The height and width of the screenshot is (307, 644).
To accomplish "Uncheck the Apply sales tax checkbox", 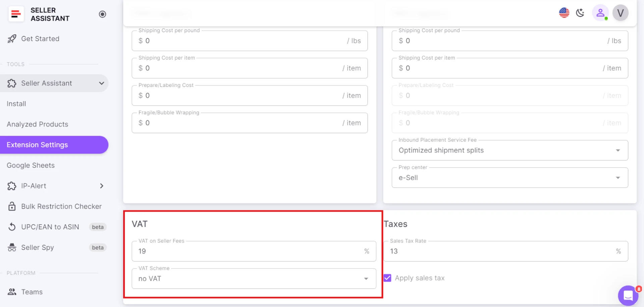I will [387, 278].
